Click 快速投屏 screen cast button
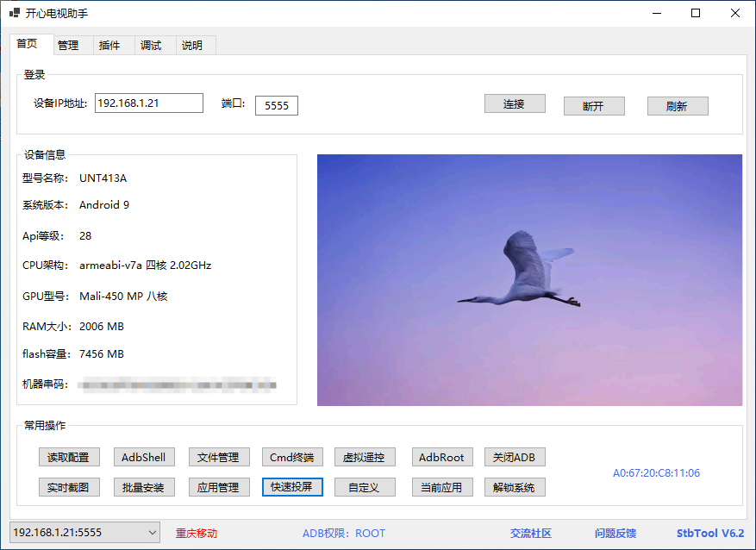Image resolution: width=756 pixels, height=550 pixels. point(292,487)
